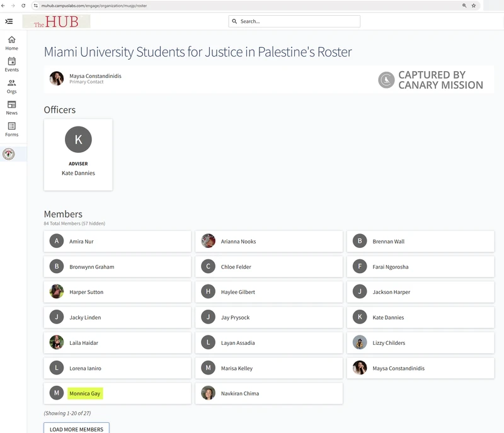Click Brennan Wall's B avatar

point(360,241)
